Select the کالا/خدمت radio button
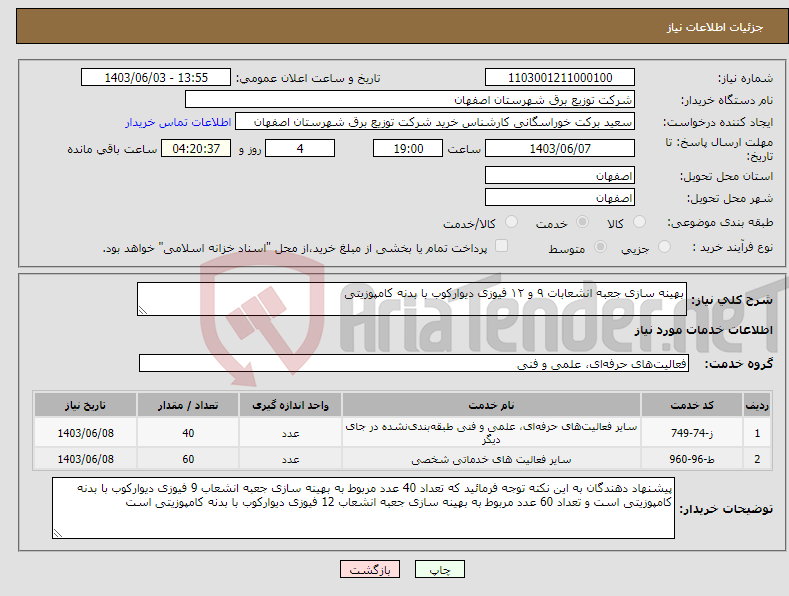 511,222
